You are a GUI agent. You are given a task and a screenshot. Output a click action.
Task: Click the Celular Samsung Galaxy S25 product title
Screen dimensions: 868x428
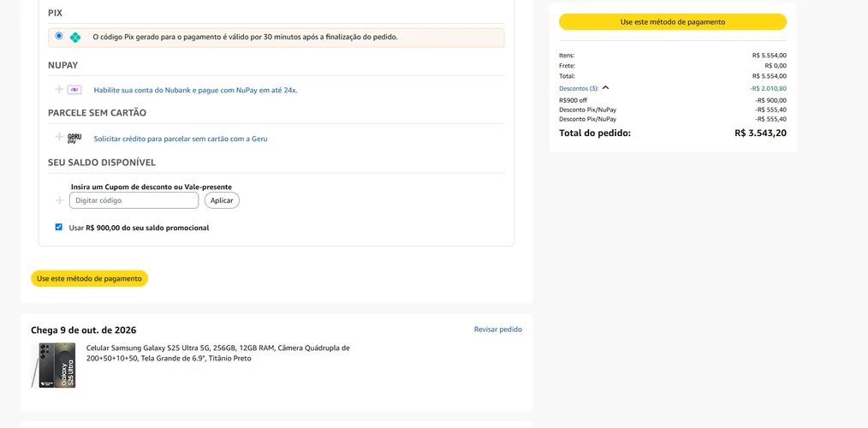[x=218, y=354]
